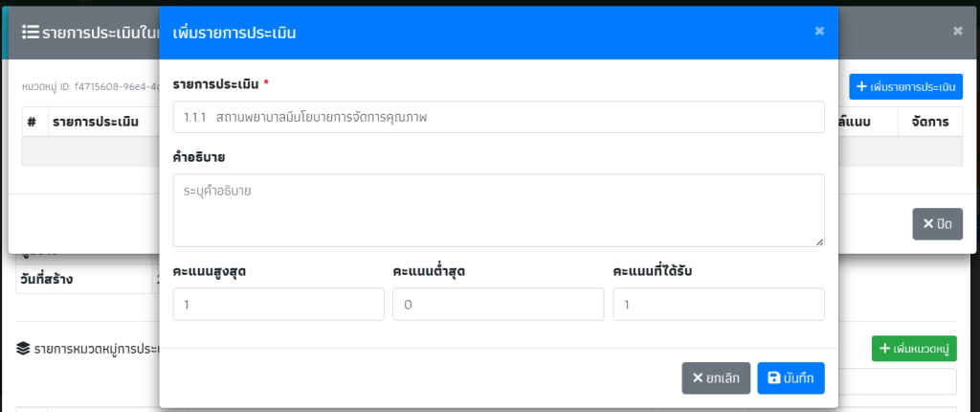Click the X icon on ยกเลิก button
This screenshot has width=980, height=412.
[x=698, y=378]
